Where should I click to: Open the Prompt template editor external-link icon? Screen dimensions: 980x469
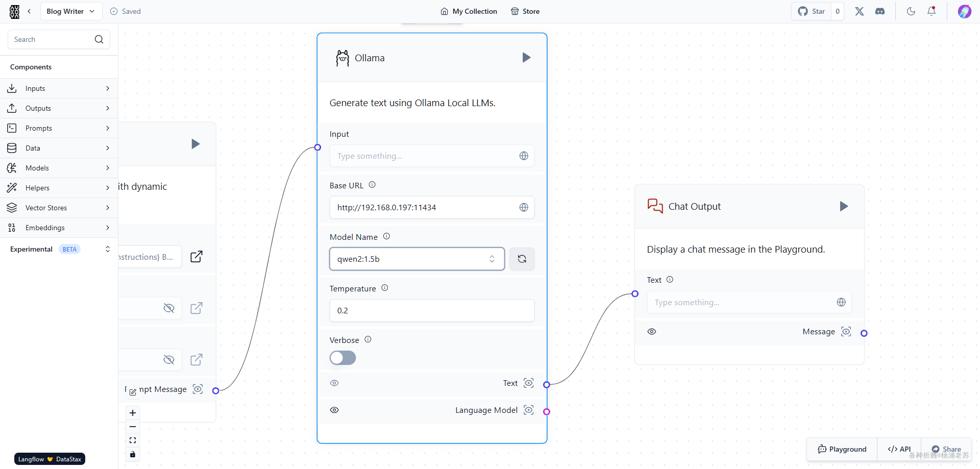click(x=197, y=256)
